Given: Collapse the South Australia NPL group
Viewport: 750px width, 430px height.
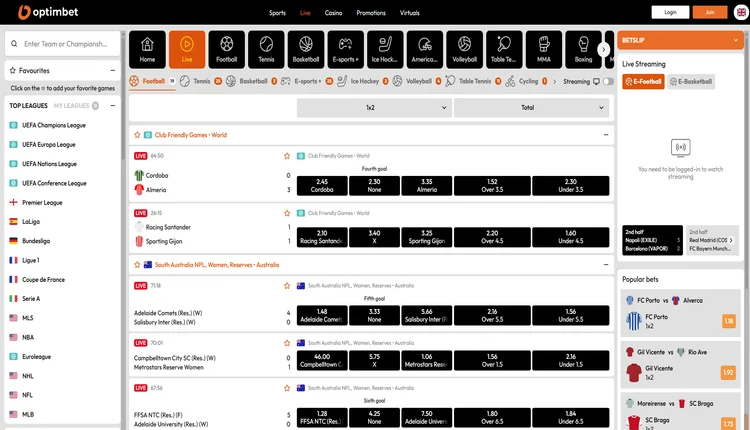Looking at the screenshot, I should point(606,265).
